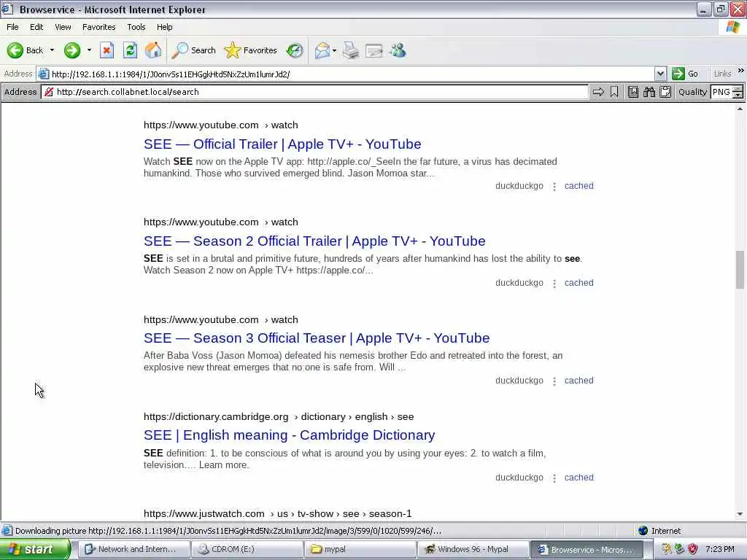Refresh the page with the Refresh icon
The height and width of the screenshot is (560, 747).
click(130, 50)
